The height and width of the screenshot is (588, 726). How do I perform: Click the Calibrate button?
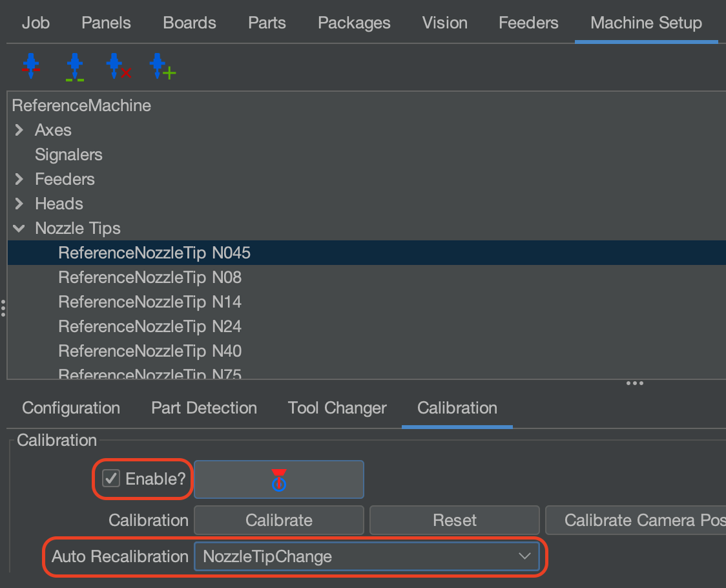[x=278, y=520]
